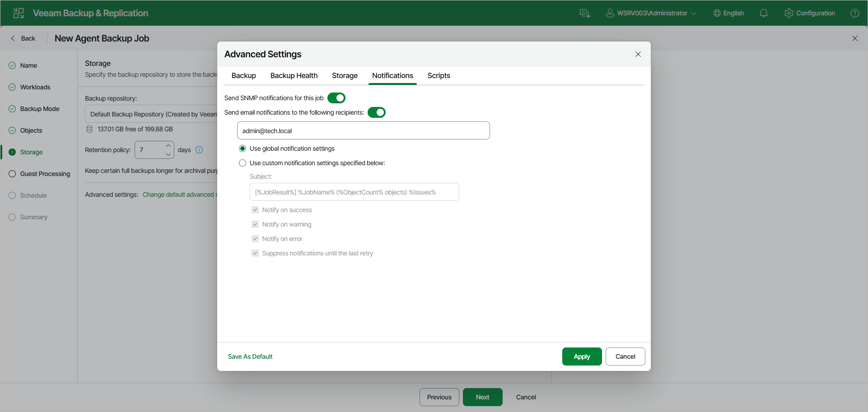Go to the Backup Mode wizard step
This screenshot has width=868, height=412.
tap(40, 109)
